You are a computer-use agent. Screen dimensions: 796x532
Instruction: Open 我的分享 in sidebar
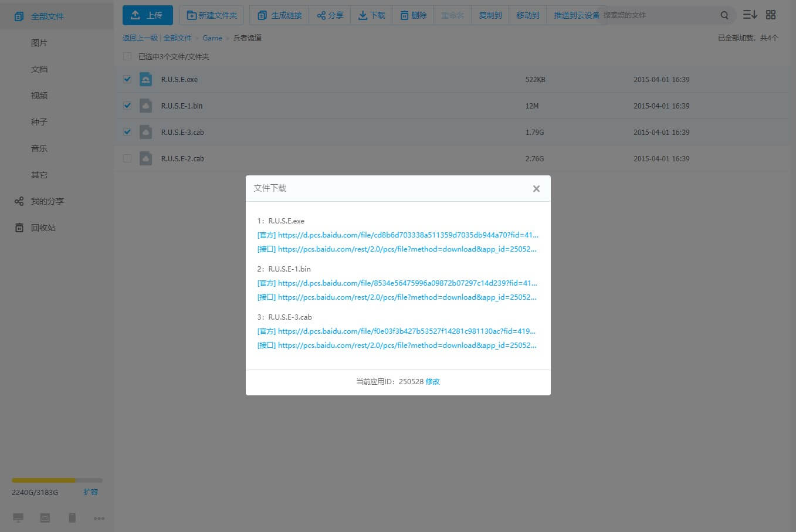click(x=47, y=201)
